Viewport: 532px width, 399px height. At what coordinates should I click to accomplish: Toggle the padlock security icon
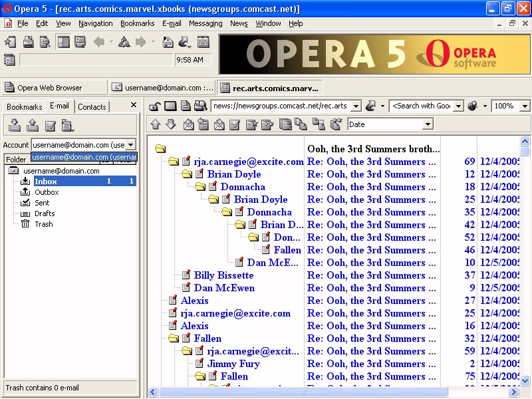(x=155, y=106)
